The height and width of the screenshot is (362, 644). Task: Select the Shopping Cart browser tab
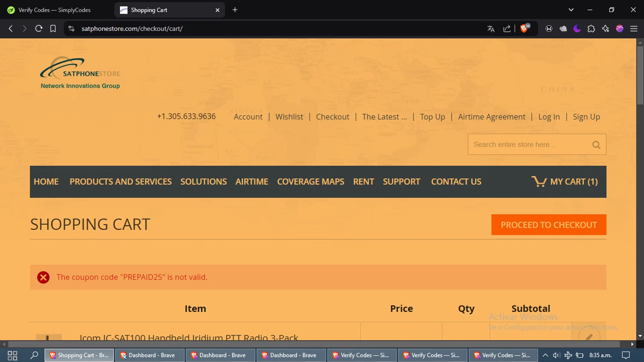point(170,10)
